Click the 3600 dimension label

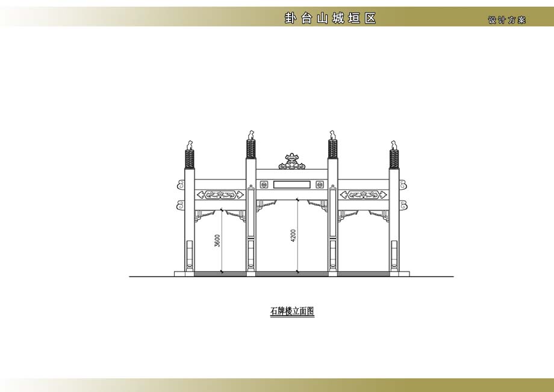pyautogui.click(x=217, y=240)
